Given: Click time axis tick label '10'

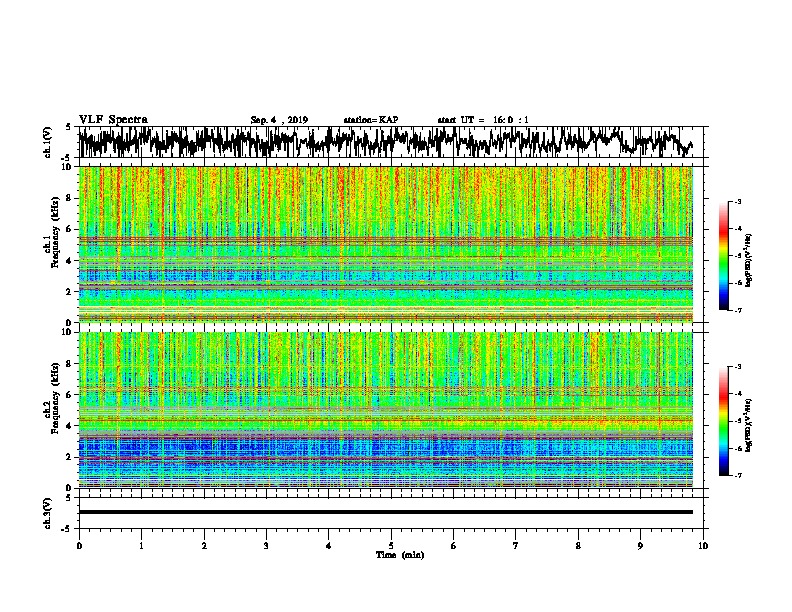Looking at the screenshot, I should coord(703,546).
